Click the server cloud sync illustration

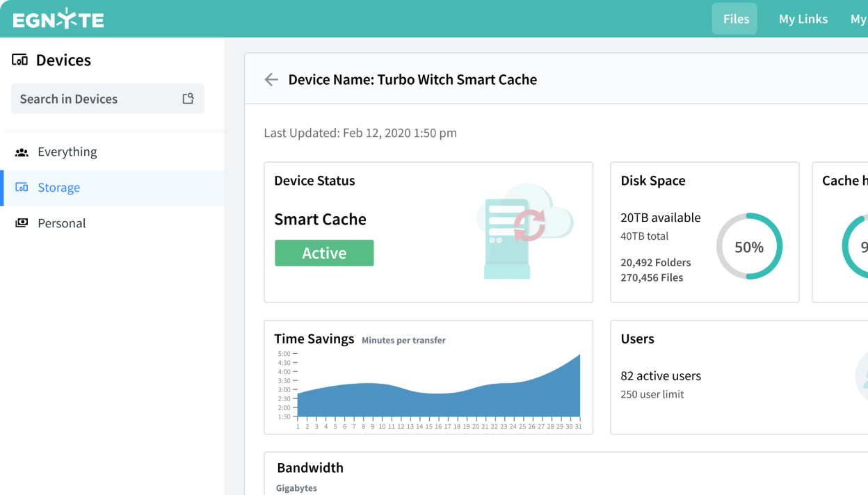525,231
